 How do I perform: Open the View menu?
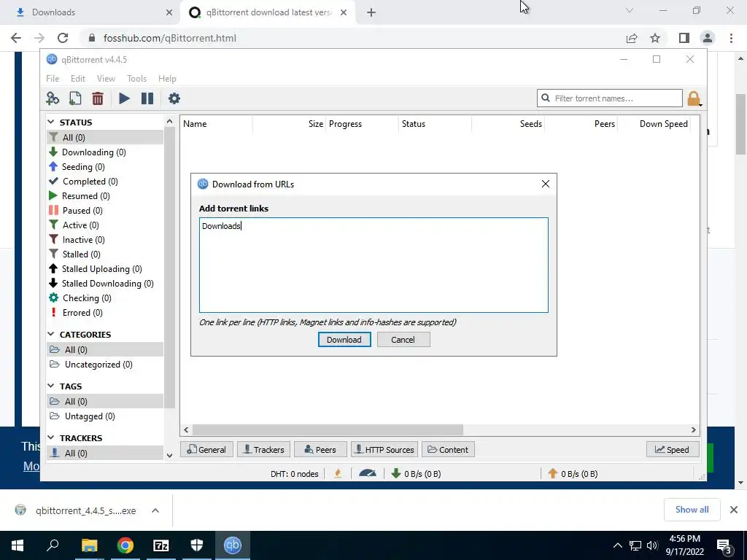tap(106, 79)
